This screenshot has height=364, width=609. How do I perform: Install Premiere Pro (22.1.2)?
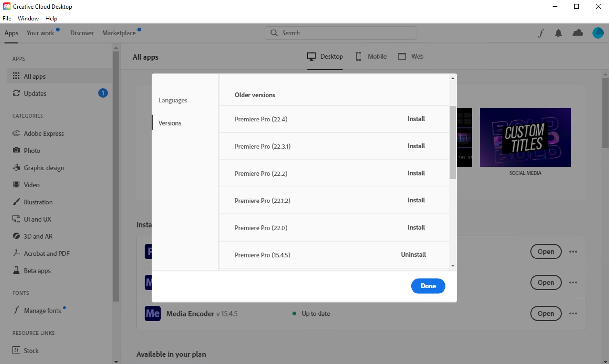coord(416,200)
